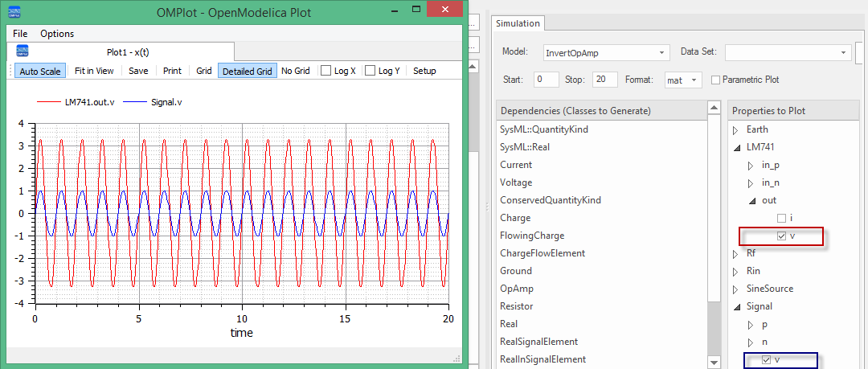Choose No Grid in plot toolbar

click(295, 71)
